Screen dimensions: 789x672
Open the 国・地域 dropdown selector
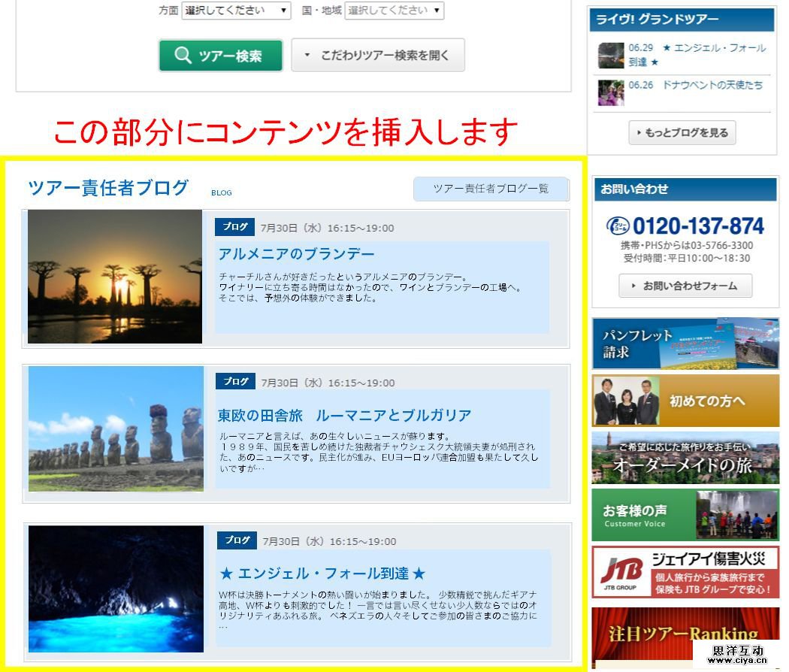[x=394, y=11]
